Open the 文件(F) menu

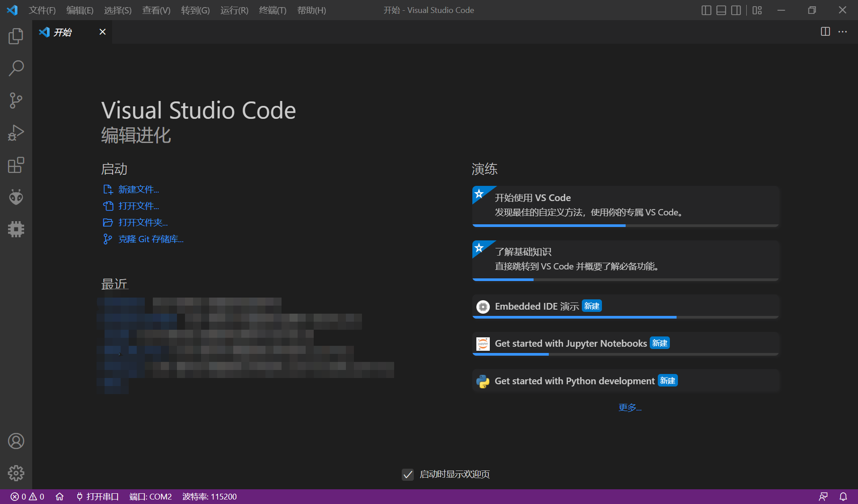[x=42, y=10]
